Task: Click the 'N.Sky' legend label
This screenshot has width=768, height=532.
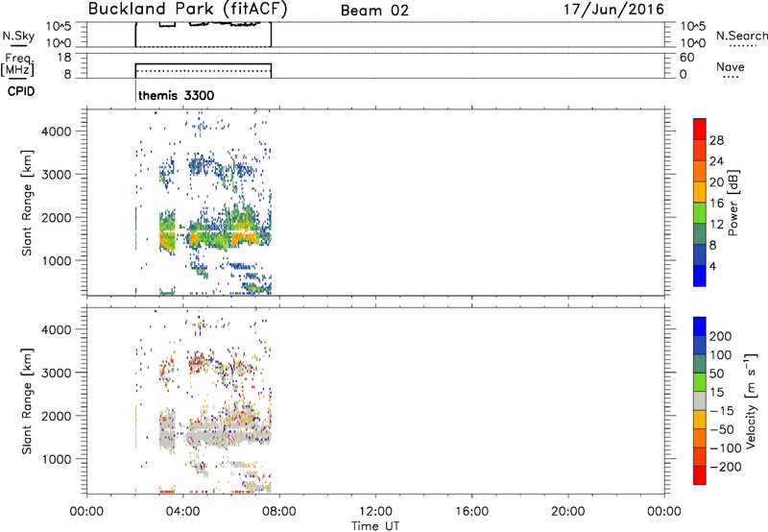Action: 18,36
